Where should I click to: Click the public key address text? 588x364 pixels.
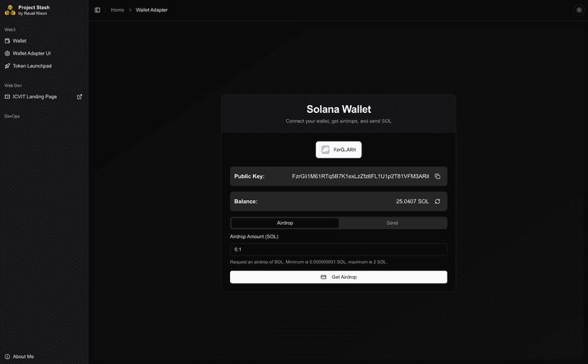click(361, 176)
